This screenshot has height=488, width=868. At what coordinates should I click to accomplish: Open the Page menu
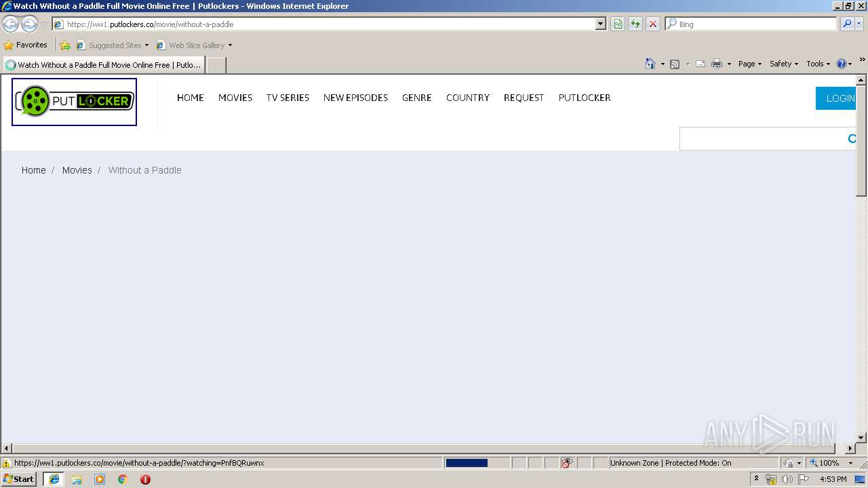click(x=750, y=64)
